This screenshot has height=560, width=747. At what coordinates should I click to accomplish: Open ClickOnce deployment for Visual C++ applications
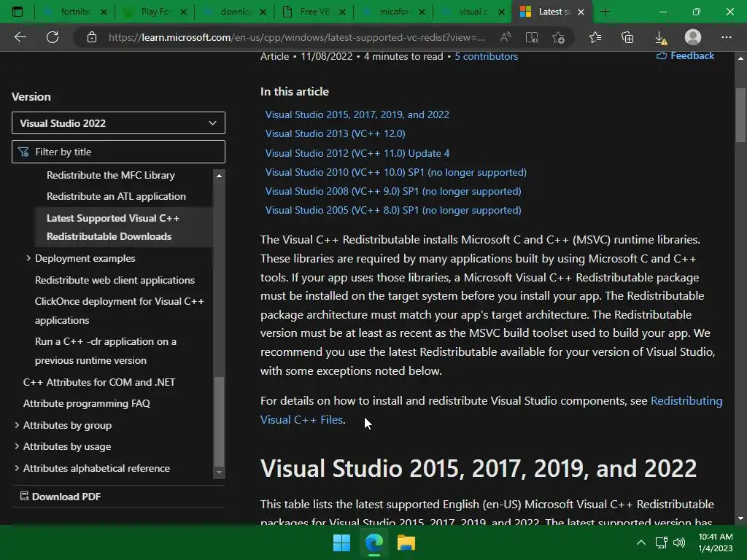coord(119,311)
